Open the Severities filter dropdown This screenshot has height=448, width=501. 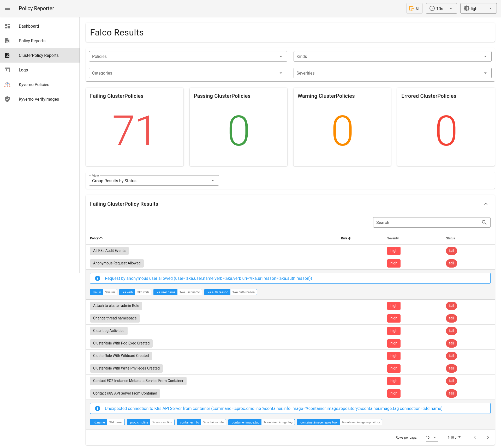click(x=392, y=73)
